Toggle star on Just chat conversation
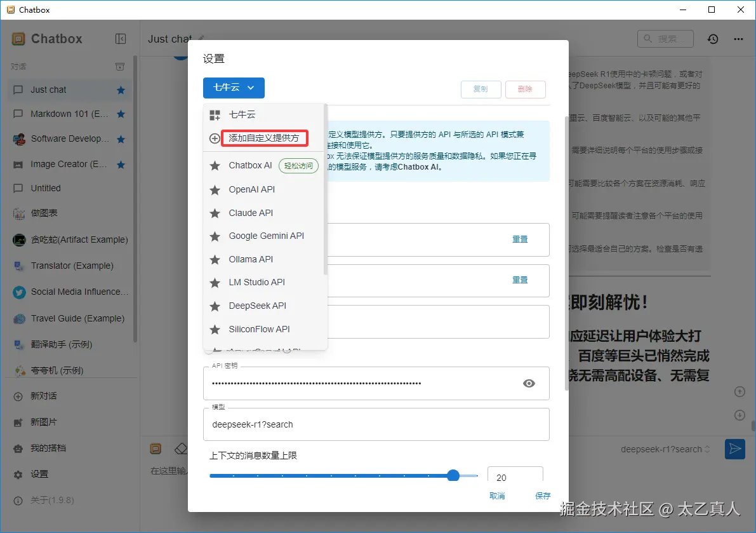The height and width of the screenshot is (533, 756). point(121,90)
